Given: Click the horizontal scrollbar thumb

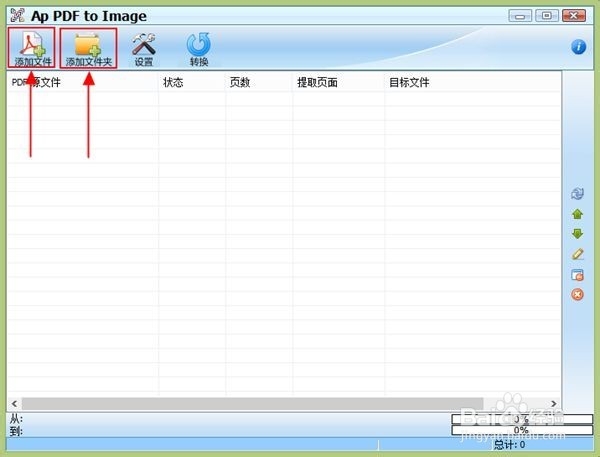Looking at the screenshot, I should pos(253,403).
